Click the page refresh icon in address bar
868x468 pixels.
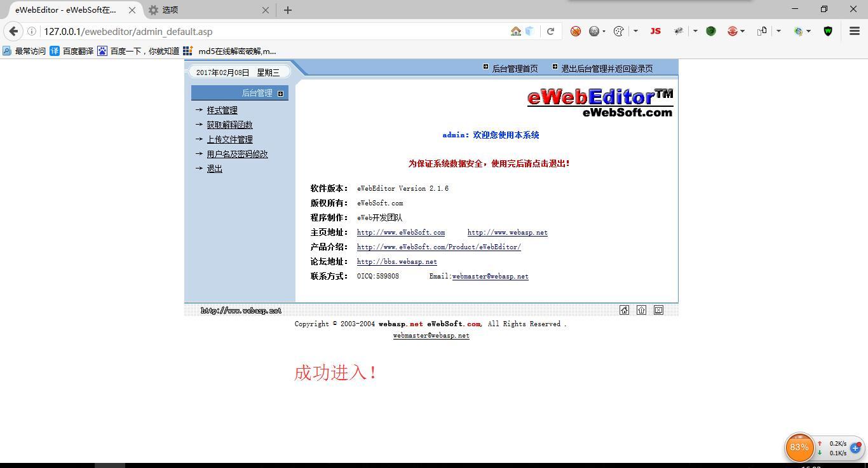(x=550, y=31)
